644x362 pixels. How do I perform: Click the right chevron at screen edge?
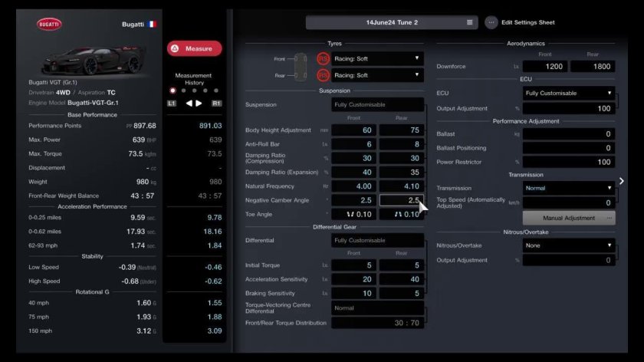pyautogui.click(x=621, y=181)
